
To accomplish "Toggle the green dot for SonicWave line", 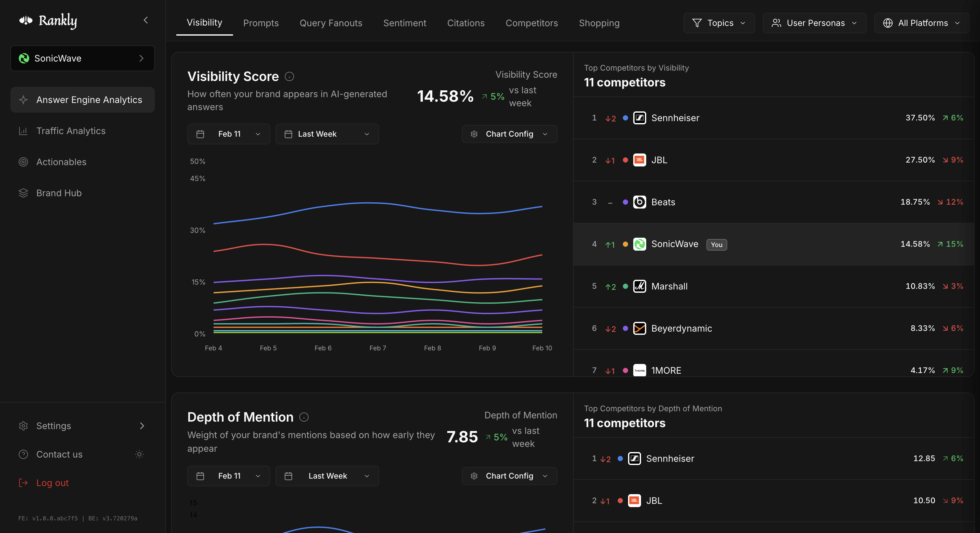I will click(x=625, y=244).
